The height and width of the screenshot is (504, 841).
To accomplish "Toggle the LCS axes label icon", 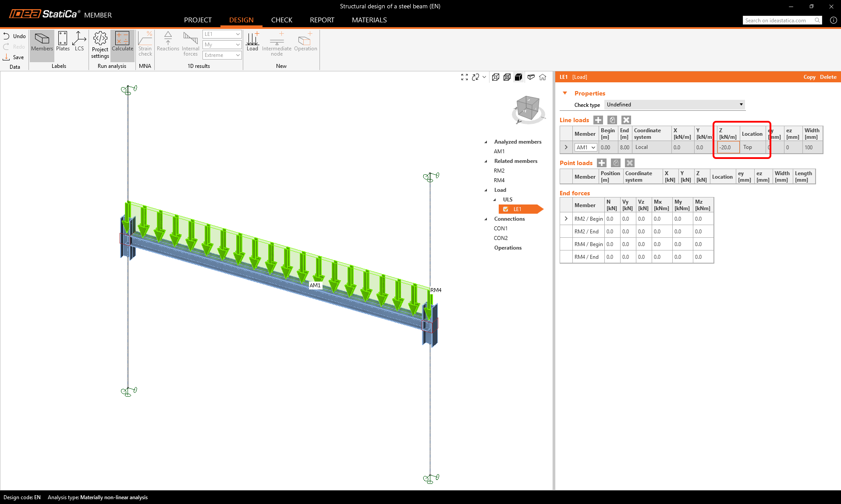I will pos(79,42).
